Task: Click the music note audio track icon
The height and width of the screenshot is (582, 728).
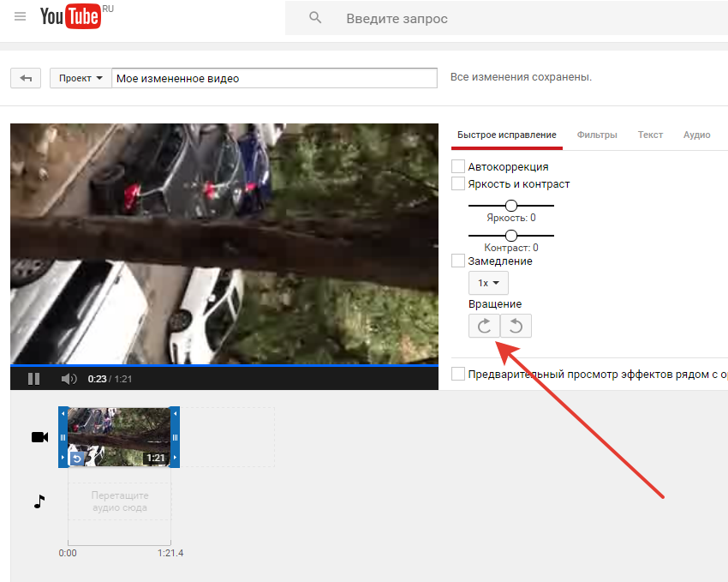Action: tap(39, 501)
